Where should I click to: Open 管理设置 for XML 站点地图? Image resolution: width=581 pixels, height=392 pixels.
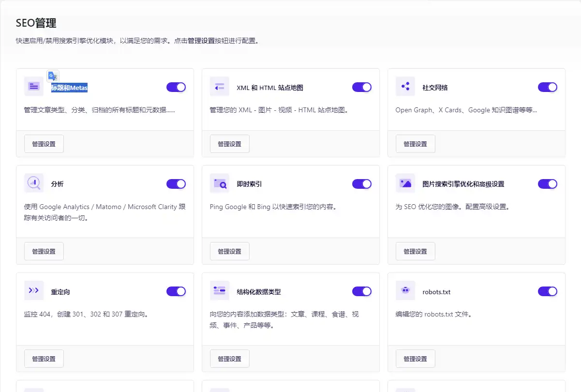(x=229, y=143)
